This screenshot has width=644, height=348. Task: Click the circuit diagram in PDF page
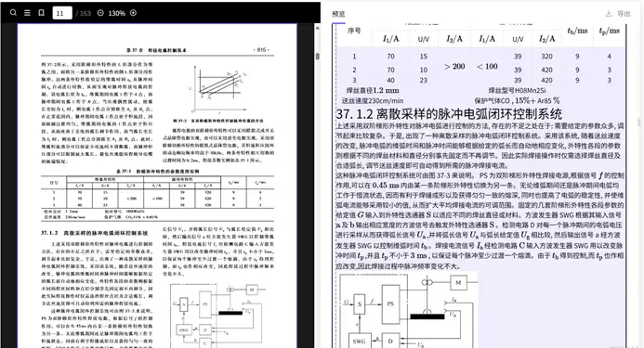pos(217,314)
